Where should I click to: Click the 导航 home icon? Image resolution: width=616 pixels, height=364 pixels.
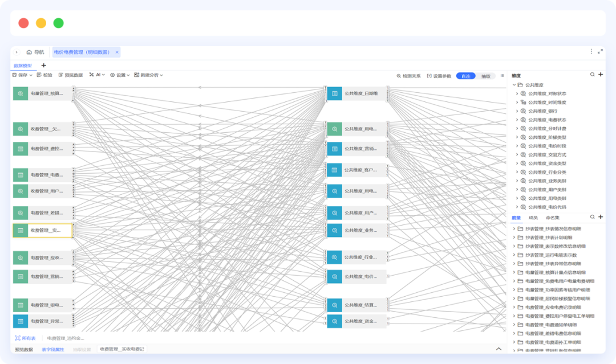29,52
